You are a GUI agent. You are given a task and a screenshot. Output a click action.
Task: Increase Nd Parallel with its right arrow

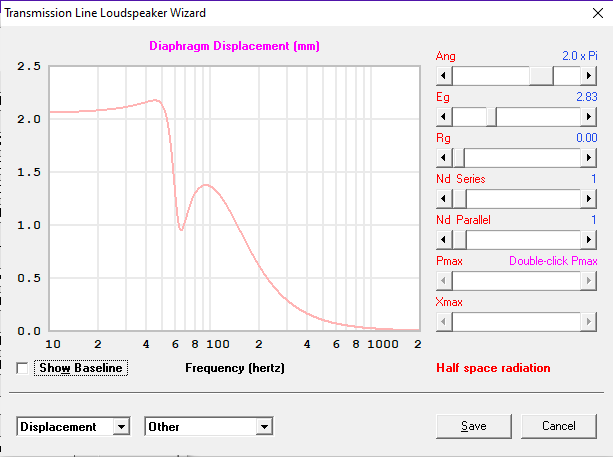tap(588, 240)
